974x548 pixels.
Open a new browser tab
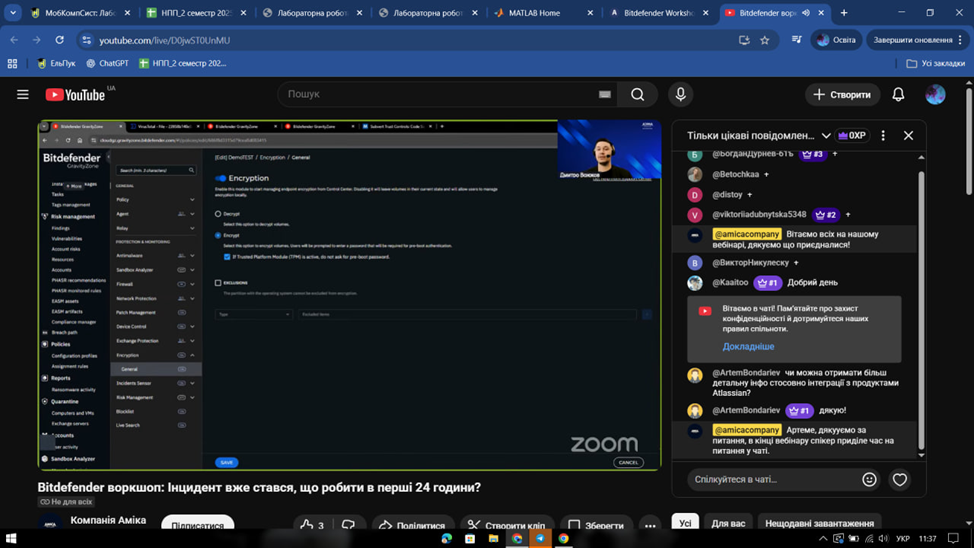(844, 12)
